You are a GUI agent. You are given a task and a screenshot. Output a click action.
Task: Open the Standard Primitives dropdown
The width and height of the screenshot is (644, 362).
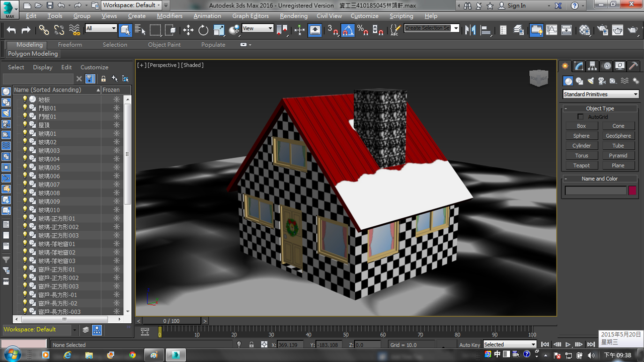pyautogui.click(x=601, y=94)
